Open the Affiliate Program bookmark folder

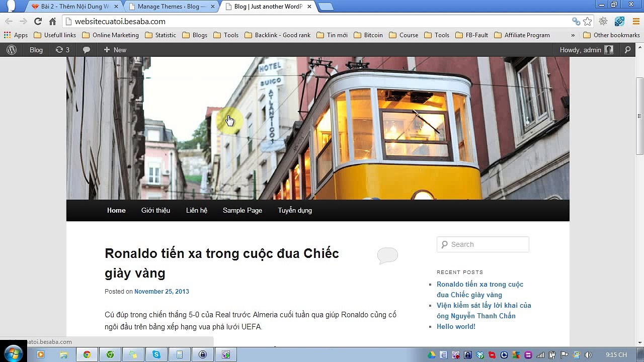point(522,35)
